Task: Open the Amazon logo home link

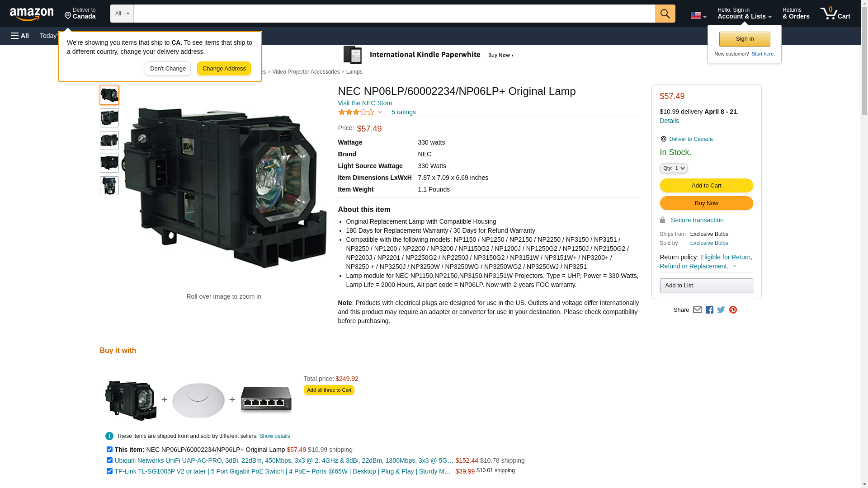Action: click(32, 14)
